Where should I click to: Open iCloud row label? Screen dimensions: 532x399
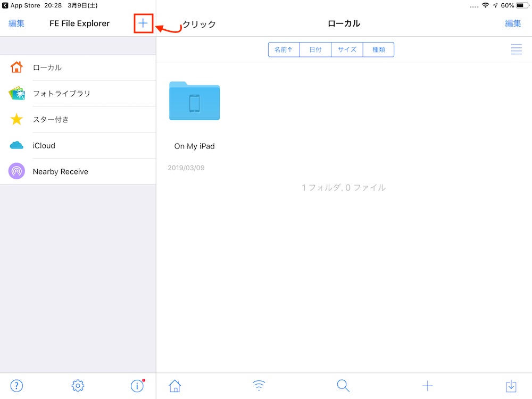pyautogui.click(x=44, y=146)
